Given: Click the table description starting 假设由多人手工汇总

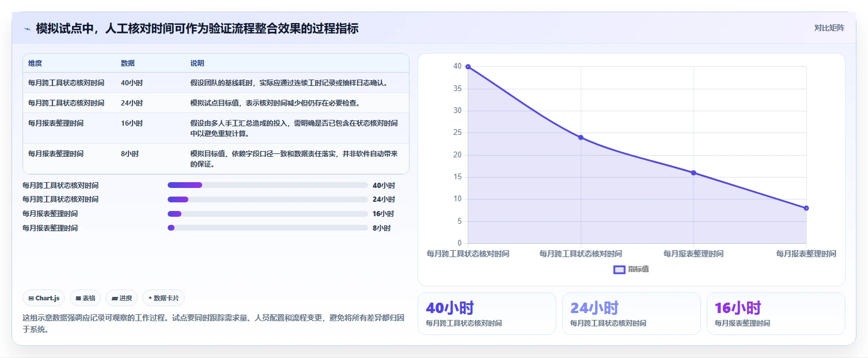Looking at the screenshot, I should (x=294, y=129).
